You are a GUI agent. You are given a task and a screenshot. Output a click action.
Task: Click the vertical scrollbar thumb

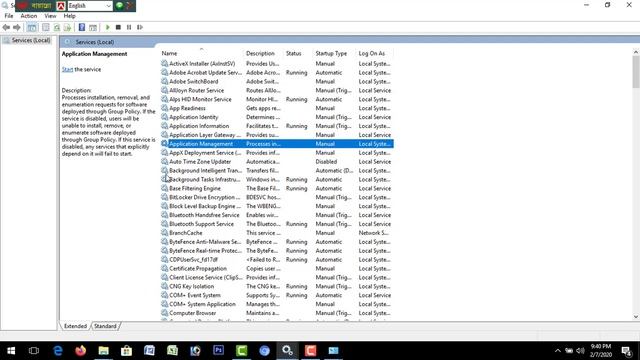636,72
